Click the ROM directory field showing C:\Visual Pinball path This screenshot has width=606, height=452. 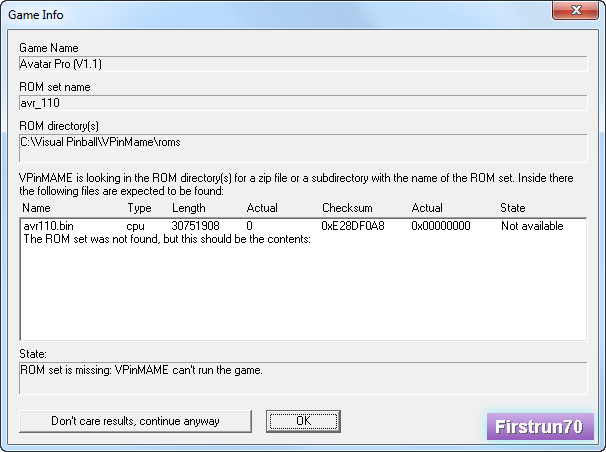pos(303,148)
